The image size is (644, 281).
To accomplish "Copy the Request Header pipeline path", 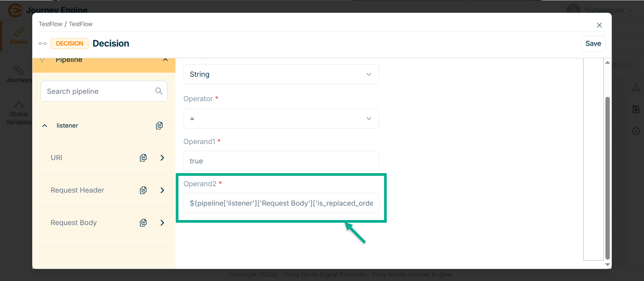I will click(143, 190).
